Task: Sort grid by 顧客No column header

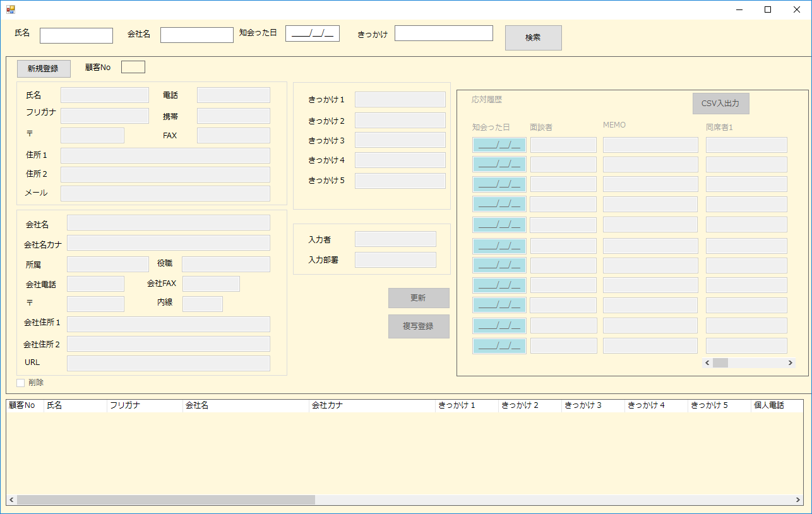Action: pyautogui.click(x=25, y=405)
